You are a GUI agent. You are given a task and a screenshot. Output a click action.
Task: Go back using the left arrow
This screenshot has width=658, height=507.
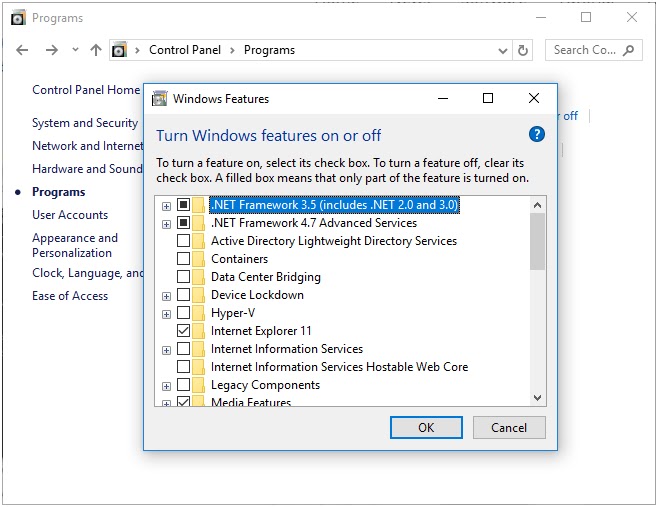pos(22,50)
